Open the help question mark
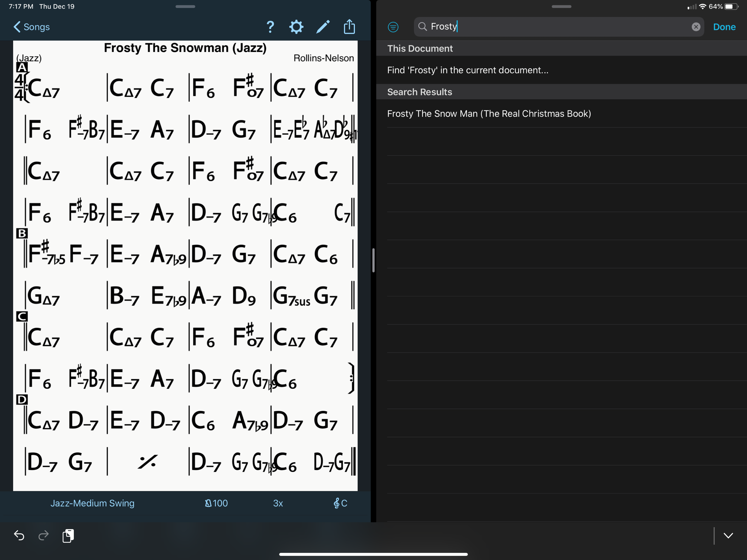The width and height of the screenshot is (747, 560). pyautogui.click(x=270, y=27)
